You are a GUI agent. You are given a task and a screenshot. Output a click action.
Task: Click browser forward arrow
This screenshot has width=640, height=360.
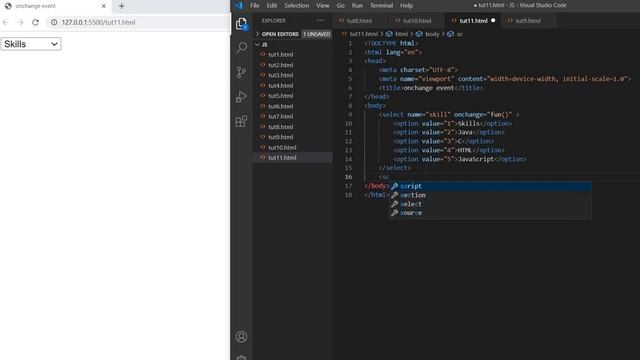coord(20,22)
